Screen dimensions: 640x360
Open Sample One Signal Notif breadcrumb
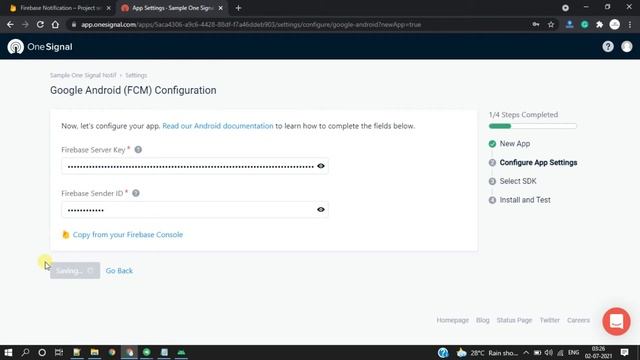[x=83, y=75]
